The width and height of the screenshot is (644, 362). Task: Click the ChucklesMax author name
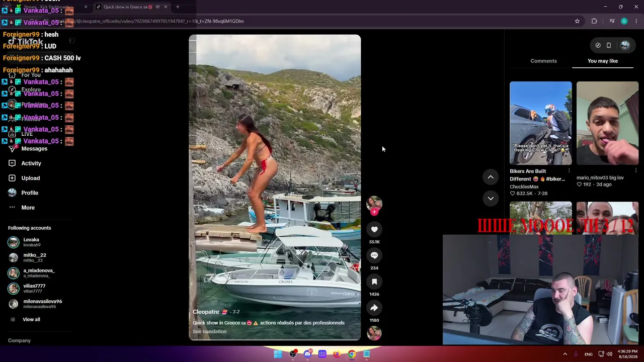524,187
